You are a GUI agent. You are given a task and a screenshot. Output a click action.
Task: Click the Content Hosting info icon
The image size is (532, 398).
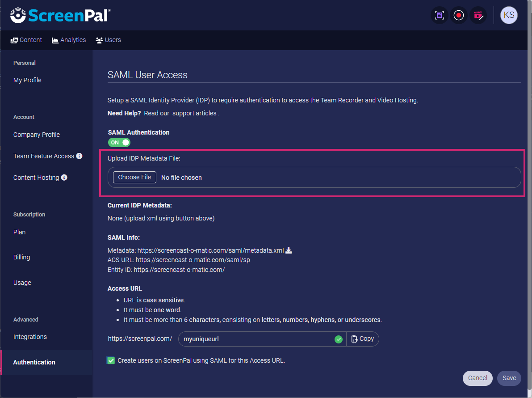click(x=64, y=177)
